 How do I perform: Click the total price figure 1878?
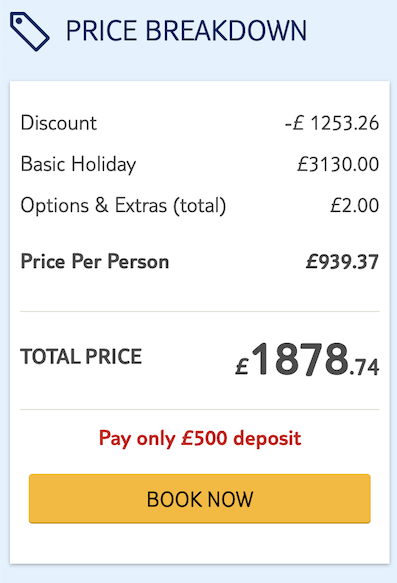[x=300, y=359]
